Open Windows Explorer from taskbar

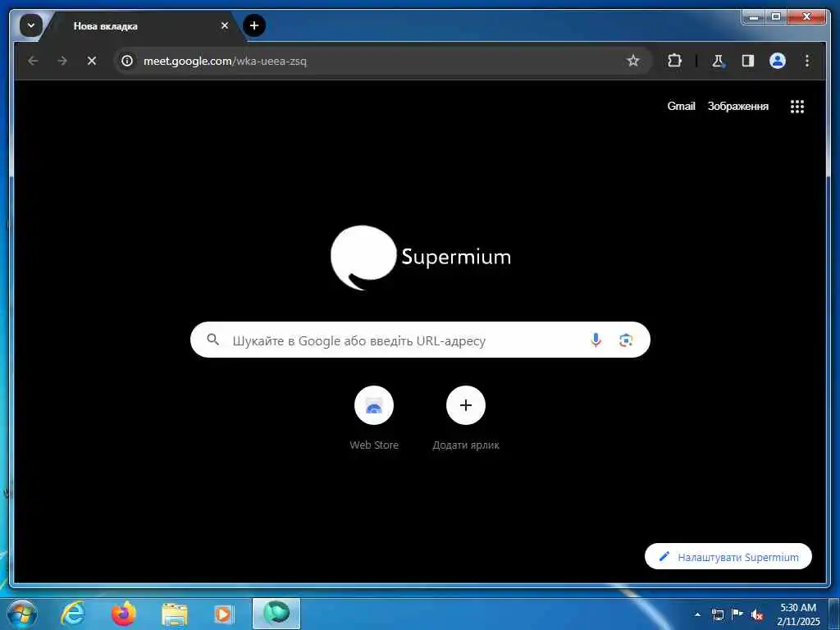174,614
